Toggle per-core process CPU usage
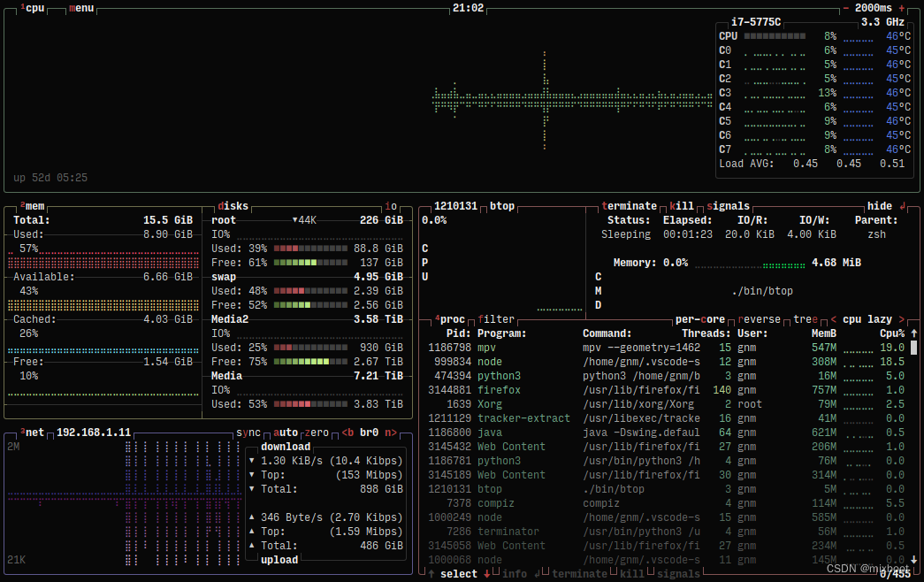The image size is (924, 582). pyautogui.click(x=700, y=319)
